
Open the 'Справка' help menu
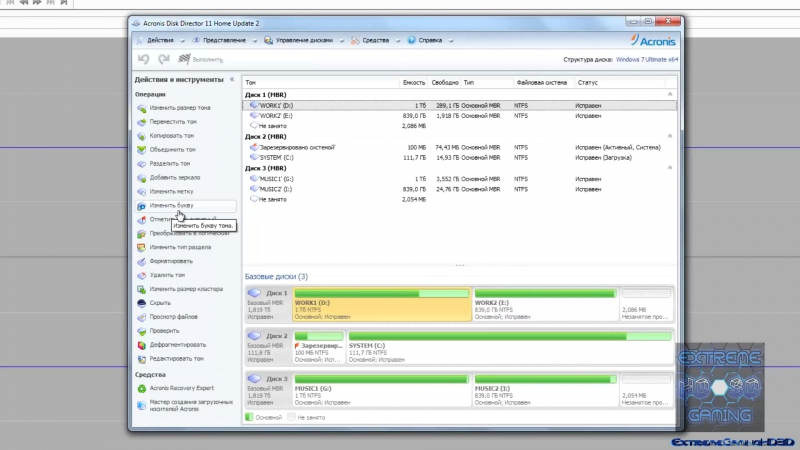click(x=430, y=40)
